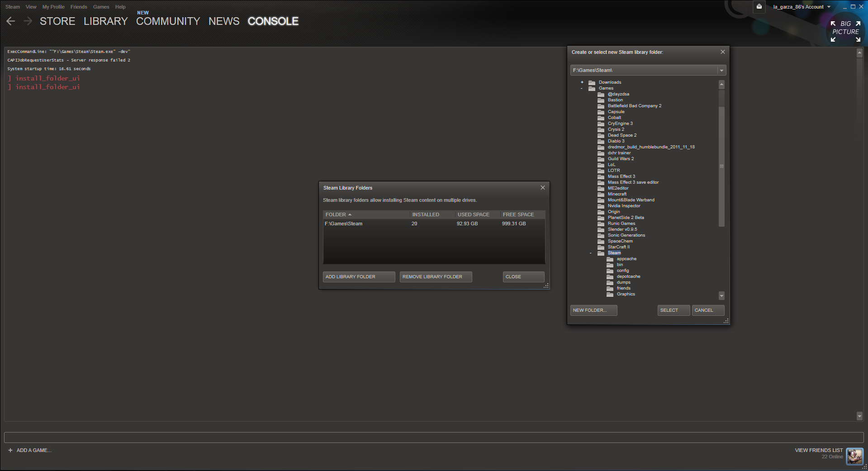
Task: Select the Mass Effect 3 save editor folder
Action: [633, 182]
